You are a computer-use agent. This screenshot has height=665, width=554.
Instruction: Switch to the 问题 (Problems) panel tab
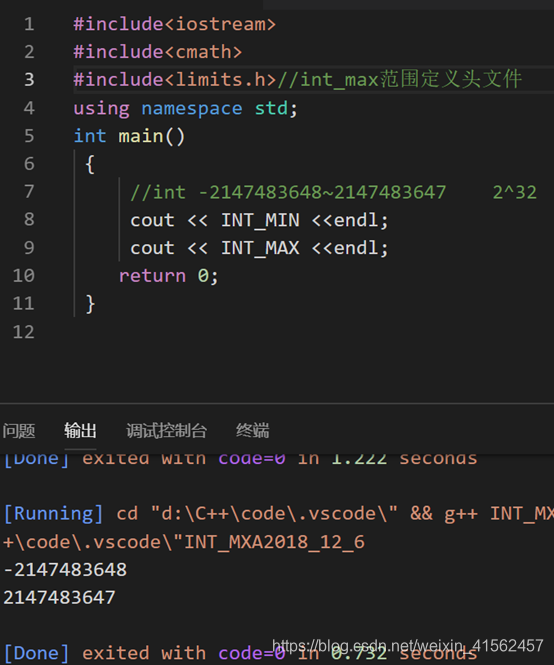pyautogui.click(x=19, y=430)
